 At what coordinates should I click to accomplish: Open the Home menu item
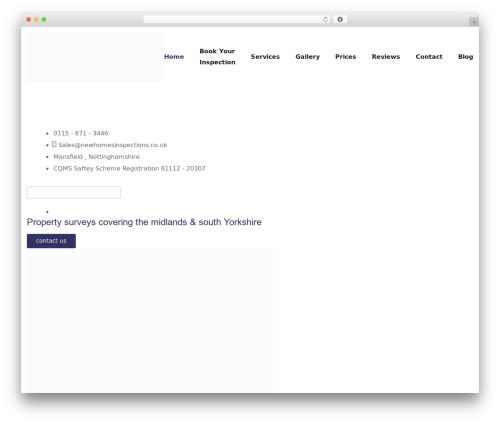[x=174, y=57]
